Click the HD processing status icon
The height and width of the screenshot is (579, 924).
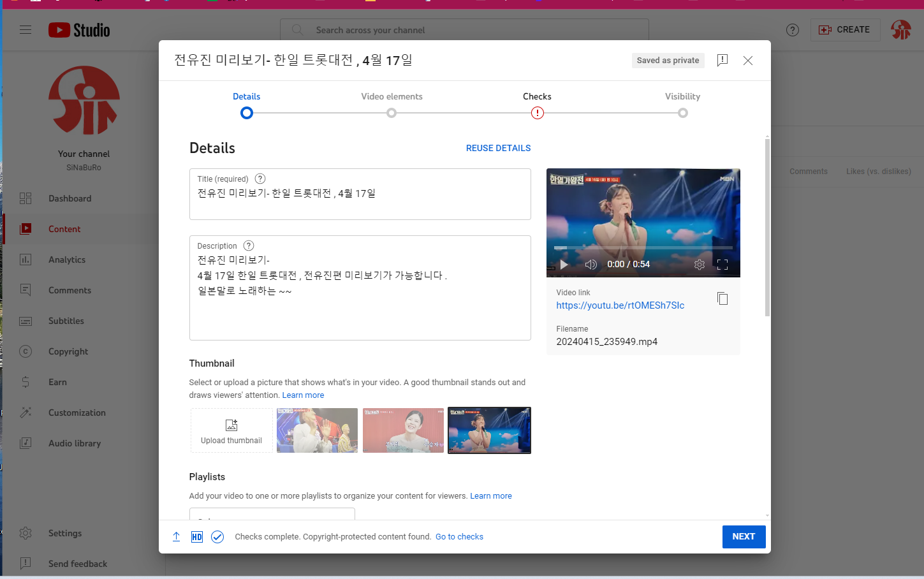197,537
